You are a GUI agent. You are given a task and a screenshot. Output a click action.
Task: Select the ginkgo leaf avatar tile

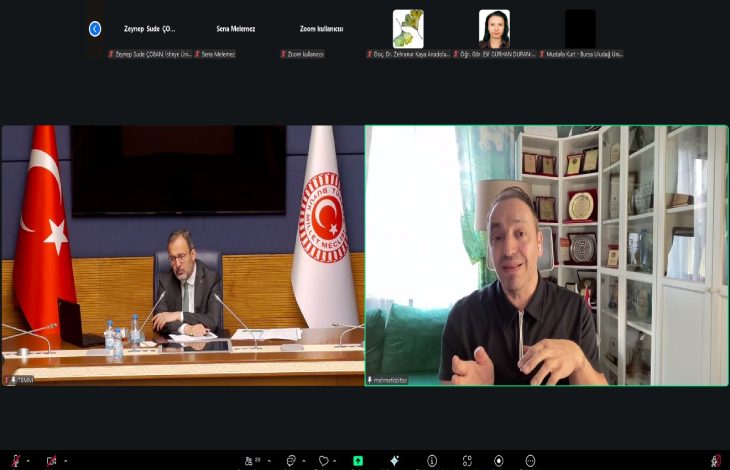(x=408, y=29)
